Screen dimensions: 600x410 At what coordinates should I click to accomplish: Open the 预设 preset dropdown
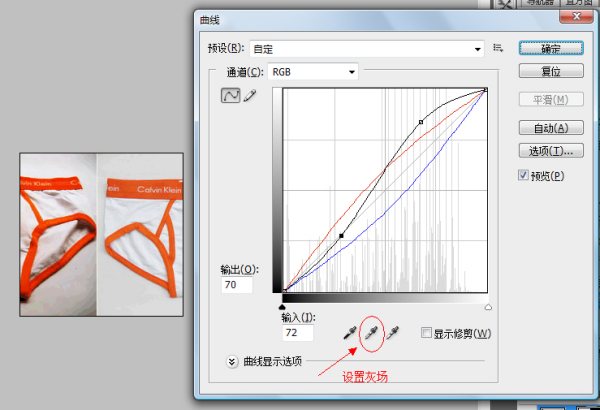coord(367,49)
